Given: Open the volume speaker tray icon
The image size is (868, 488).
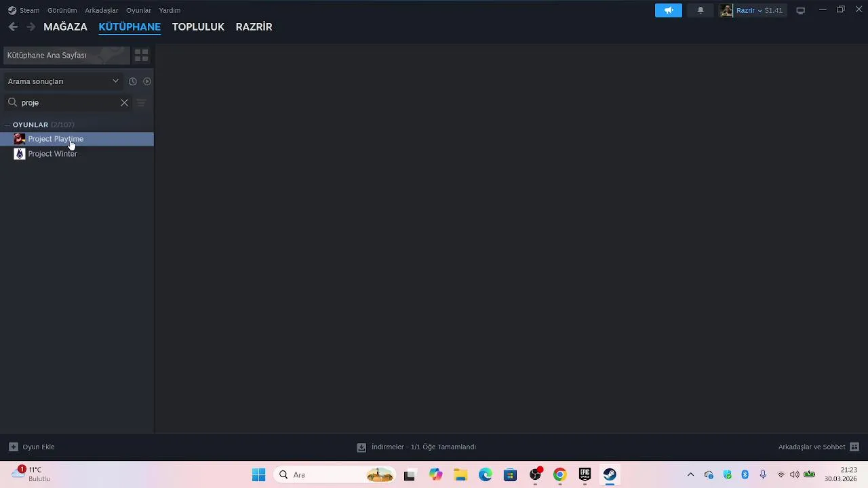Looking at the screenshot, I should coord(794,475).
